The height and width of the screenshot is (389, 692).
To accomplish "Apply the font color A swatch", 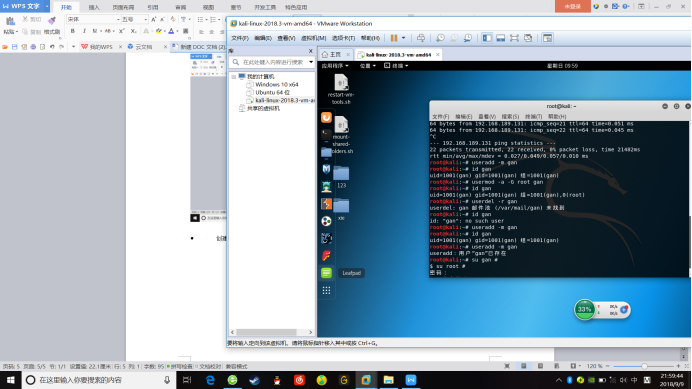I will click(x=171, y=31).
